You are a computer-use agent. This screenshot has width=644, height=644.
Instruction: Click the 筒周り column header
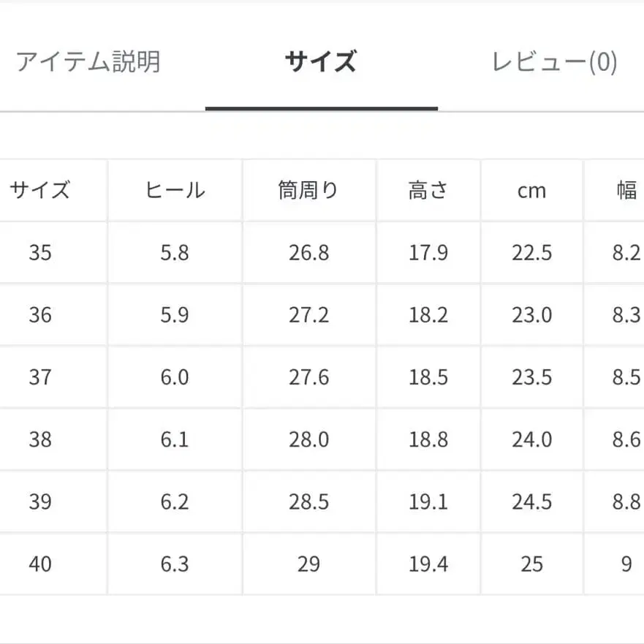click(309, 190)
